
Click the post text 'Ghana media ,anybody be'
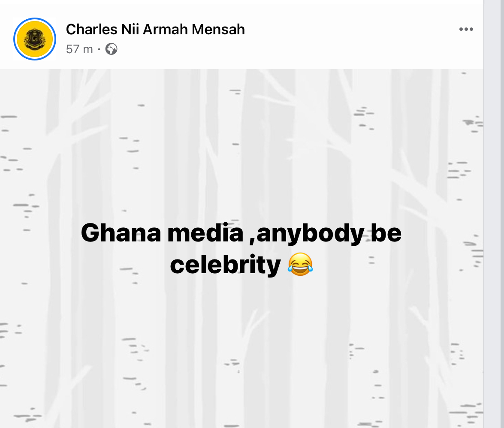pos(241,233)
